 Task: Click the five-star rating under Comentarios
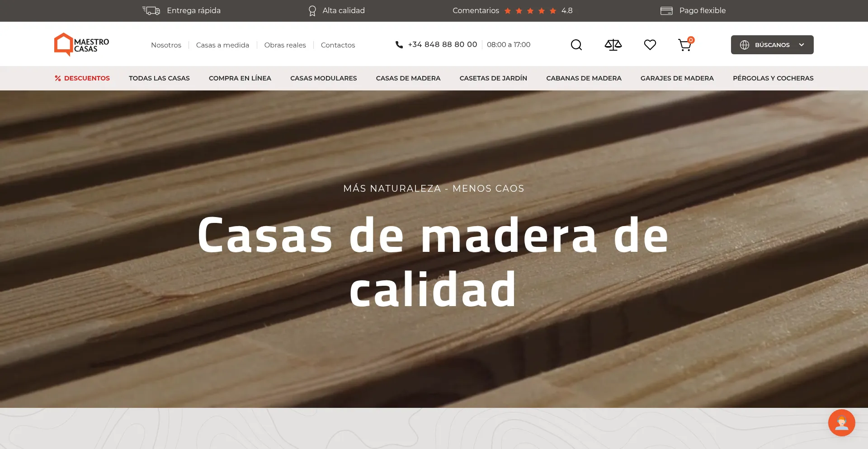tap(530, 11)
